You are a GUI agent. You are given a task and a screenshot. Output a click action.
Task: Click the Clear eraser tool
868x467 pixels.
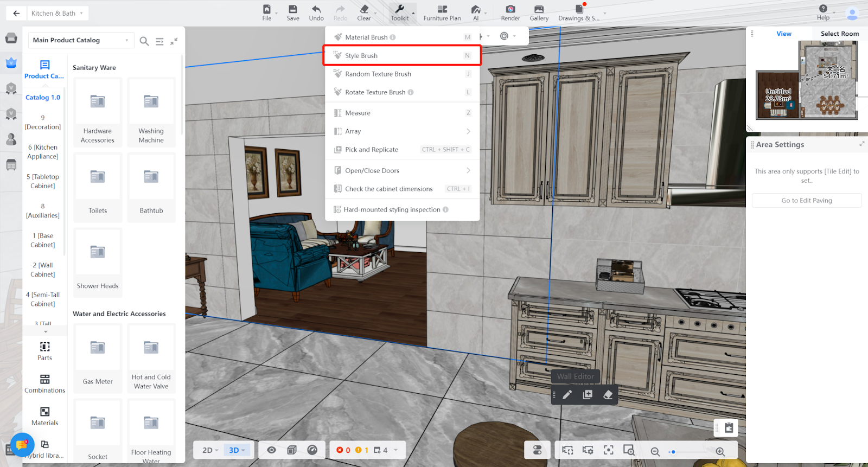coord(364,13)
